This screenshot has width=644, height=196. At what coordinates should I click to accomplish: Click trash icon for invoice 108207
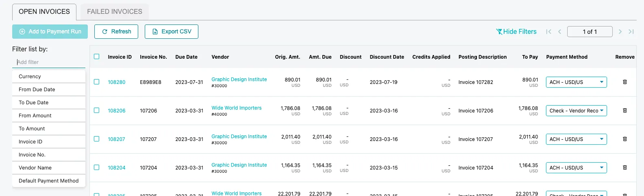625,139
